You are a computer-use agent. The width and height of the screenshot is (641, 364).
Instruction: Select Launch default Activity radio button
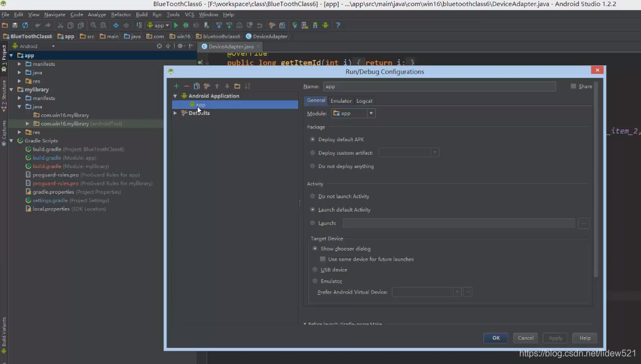tap(313, 209)
